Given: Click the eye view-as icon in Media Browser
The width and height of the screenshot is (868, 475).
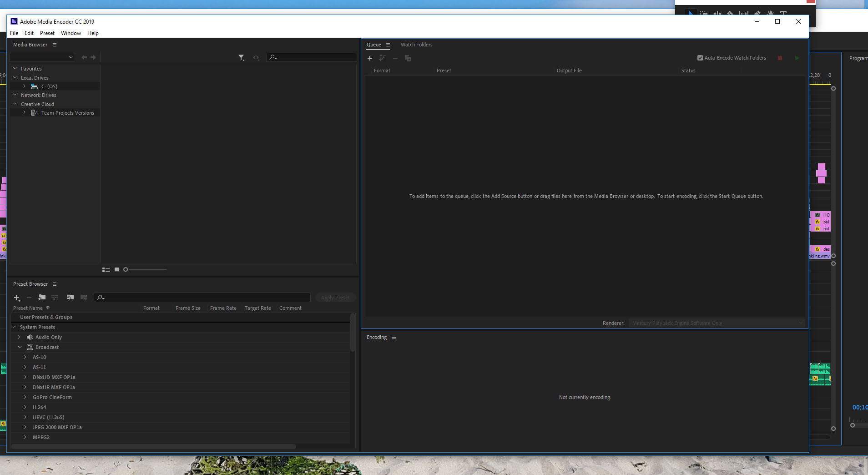Looking at the screenshot, I should (x=256, y=58).
